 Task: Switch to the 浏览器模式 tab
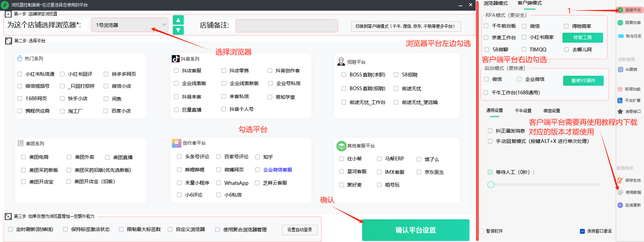(x=495, y=3)
